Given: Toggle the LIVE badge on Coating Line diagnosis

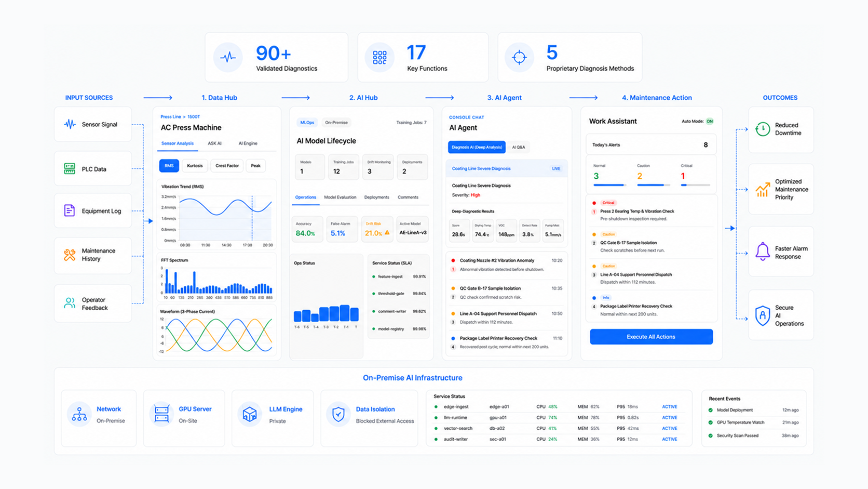Looking at the screenshot, I should click(x=556, y=168).
